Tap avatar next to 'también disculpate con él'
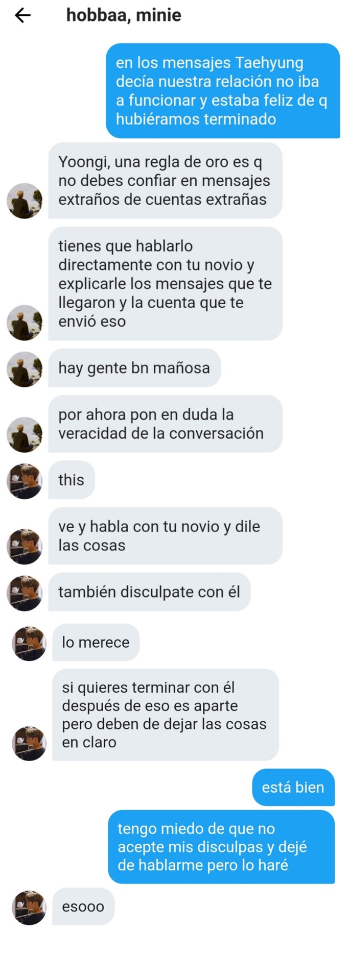 click(24, 593)
